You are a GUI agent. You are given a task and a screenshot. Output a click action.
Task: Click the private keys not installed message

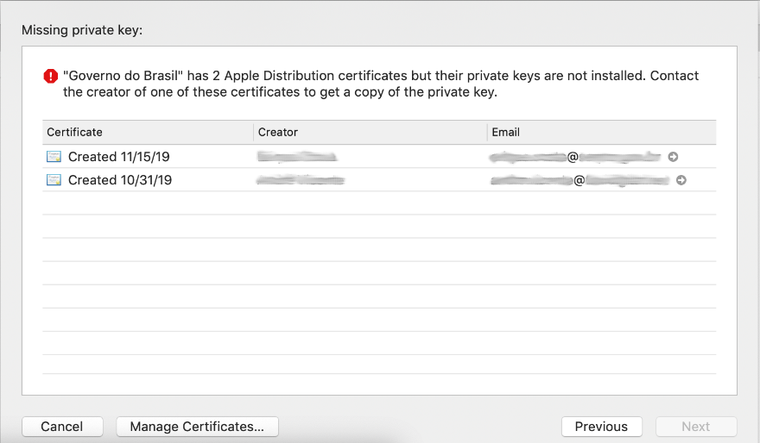380,84
